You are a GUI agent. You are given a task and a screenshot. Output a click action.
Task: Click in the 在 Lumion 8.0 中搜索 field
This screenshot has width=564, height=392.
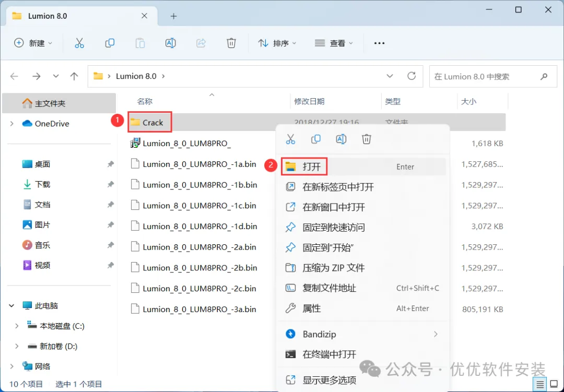(x=493, y=76)
